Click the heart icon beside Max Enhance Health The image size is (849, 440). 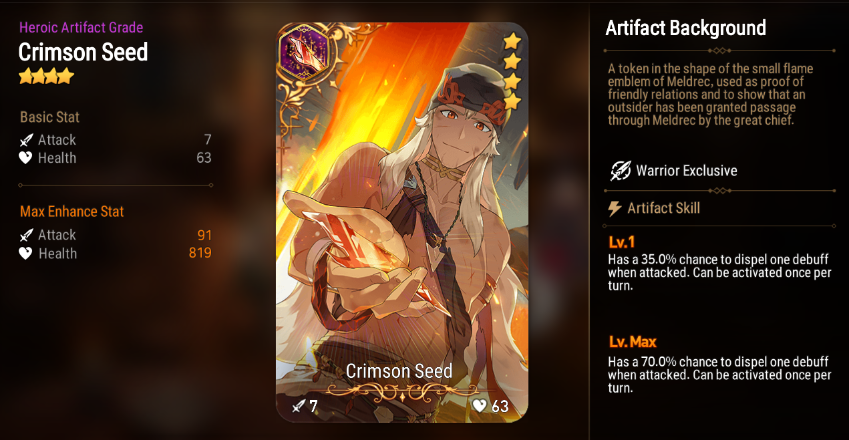25,253
